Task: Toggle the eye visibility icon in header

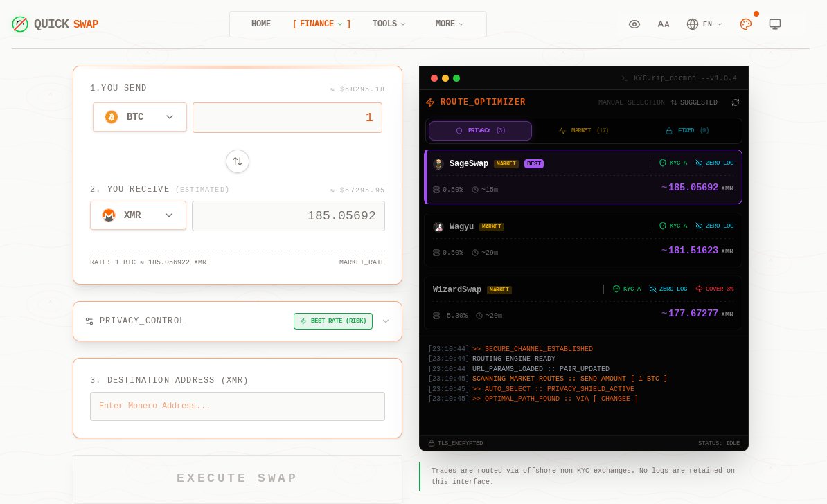Action: [x=634, y=24]
